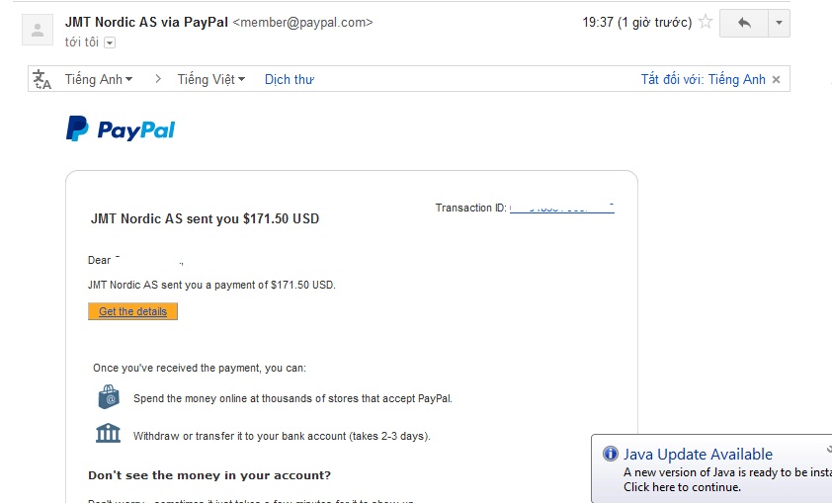Expand recipient details arrow next to 'tới tôi'
Image resolution: width=832 pixels, height=504 pixels.
click(110, 42)
